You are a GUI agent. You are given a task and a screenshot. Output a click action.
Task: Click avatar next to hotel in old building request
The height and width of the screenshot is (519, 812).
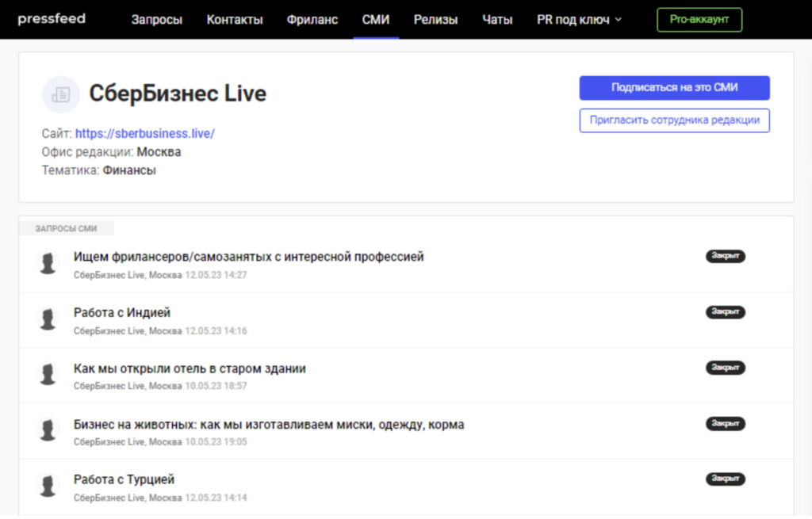(x=49, y=375)
